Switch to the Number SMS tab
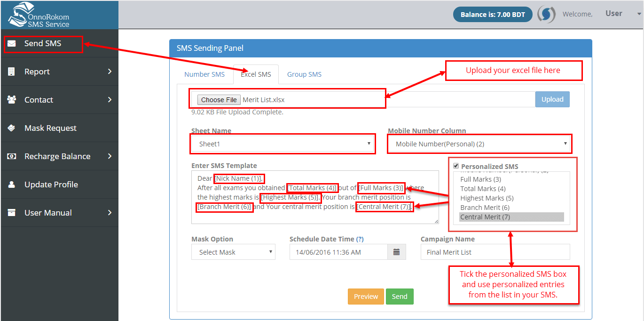Viewport: 644px width, 321px height. (x=204, y=74)
